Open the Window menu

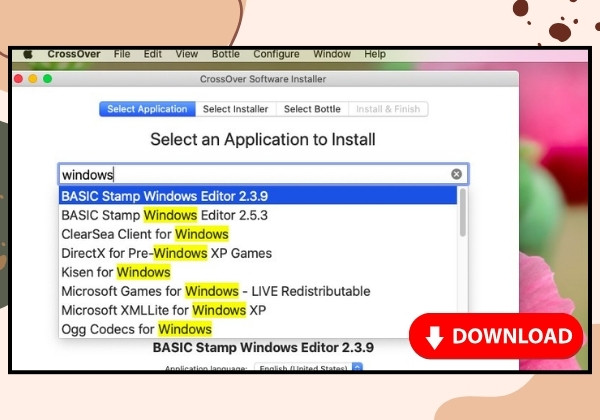coord(332,54)
